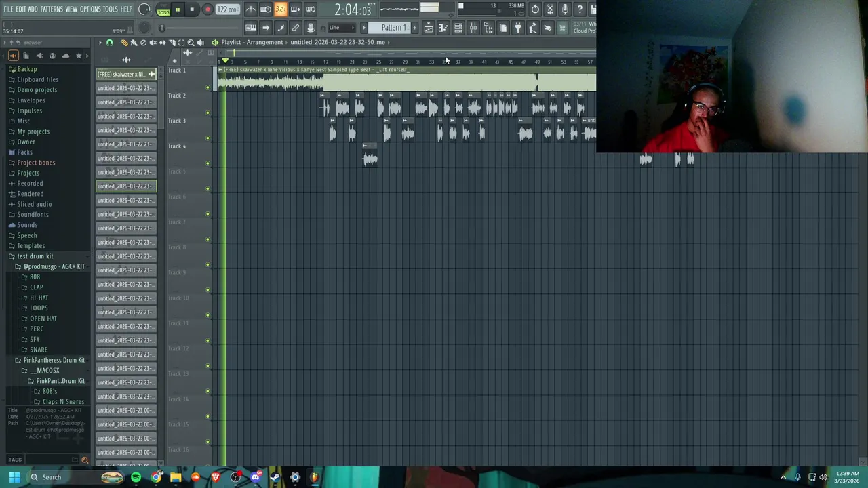Open the plugin picker/project browser icon

pyautogui.click(x=488, y=28)
